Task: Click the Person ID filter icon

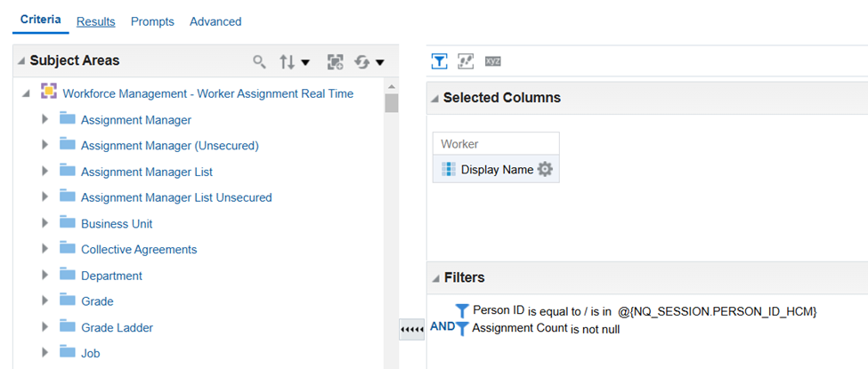Action: [x=462, y=311]
